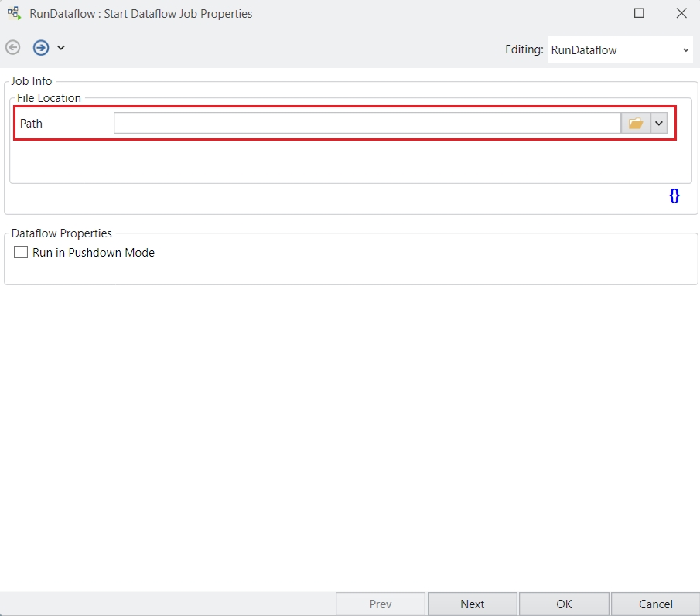700x616 pixels.
Task: Click the blue forward navigation arrow
Action: [41, 48]
